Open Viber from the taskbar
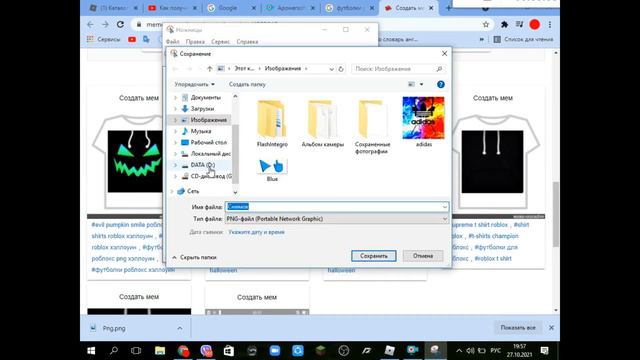The height and width of the screenshot is (360, 640). (x=206, y=351)
